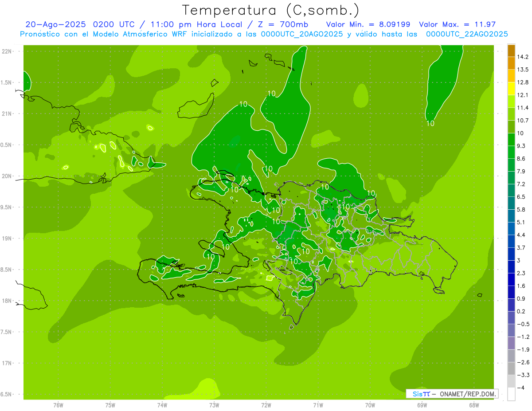Viewport: 532px width, 411px height.
Task: Click the "68W" longitude axis label
Action: pos(474,404)
